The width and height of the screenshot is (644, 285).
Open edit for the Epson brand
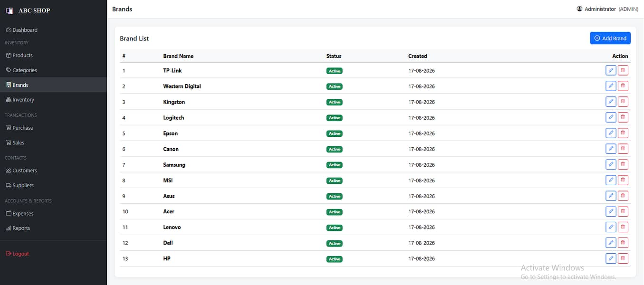611,133
